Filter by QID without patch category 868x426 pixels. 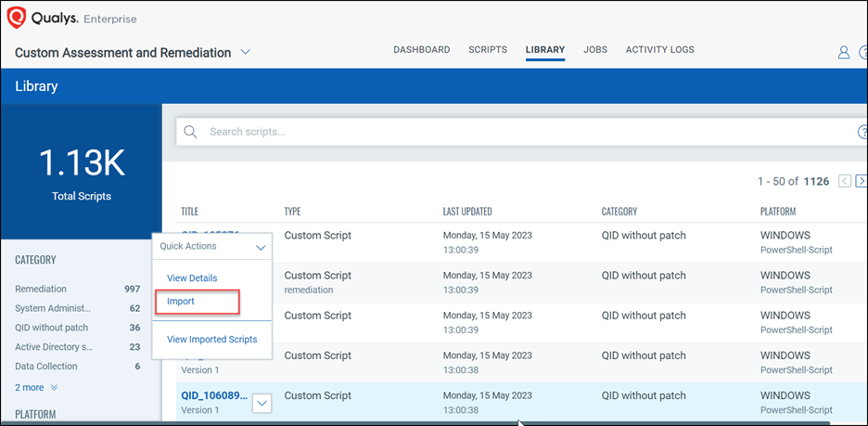[52, 328]
